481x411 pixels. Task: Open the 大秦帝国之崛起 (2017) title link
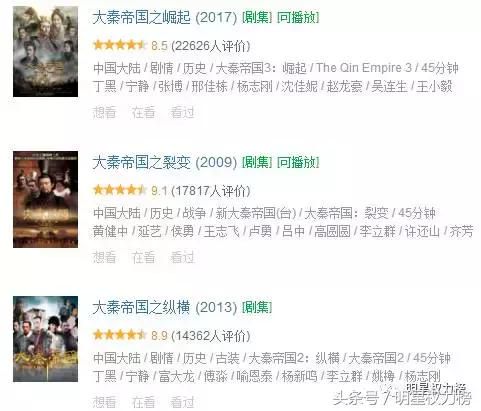tap(165, 18)
